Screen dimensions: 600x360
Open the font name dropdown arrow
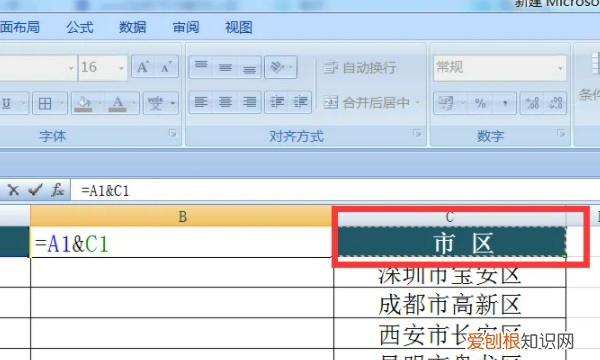click(x=71, y=68)
